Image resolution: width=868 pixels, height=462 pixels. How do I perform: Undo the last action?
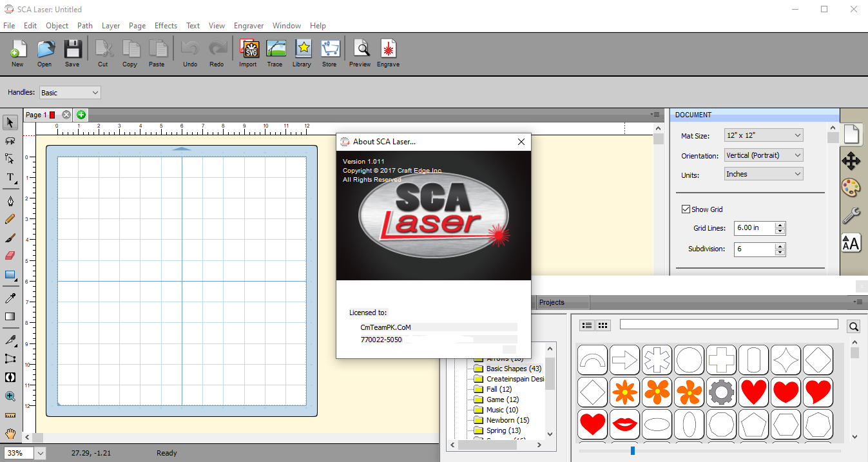(x=190, y=54)
